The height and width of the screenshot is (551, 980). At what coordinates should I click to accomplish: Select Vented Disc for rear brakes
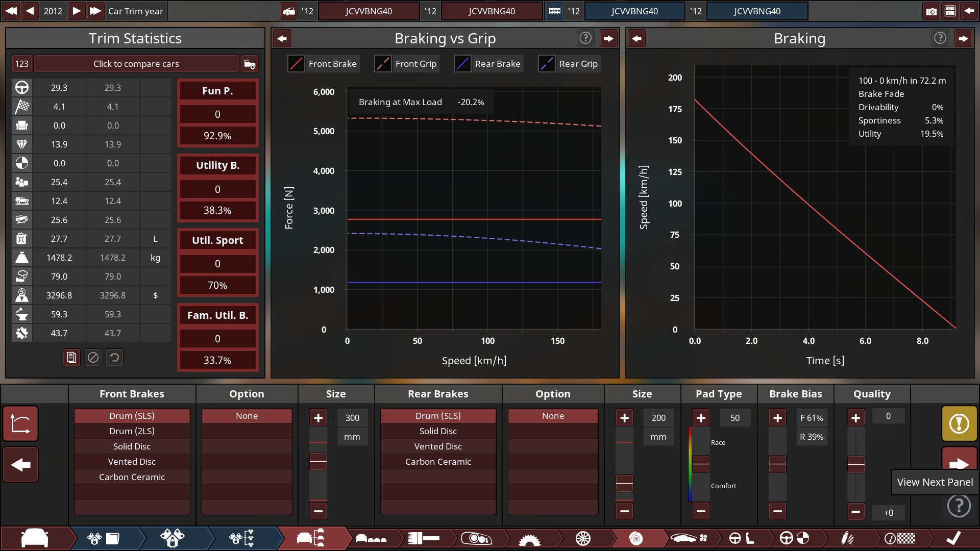pyautogui.click(x=438, y=446)
